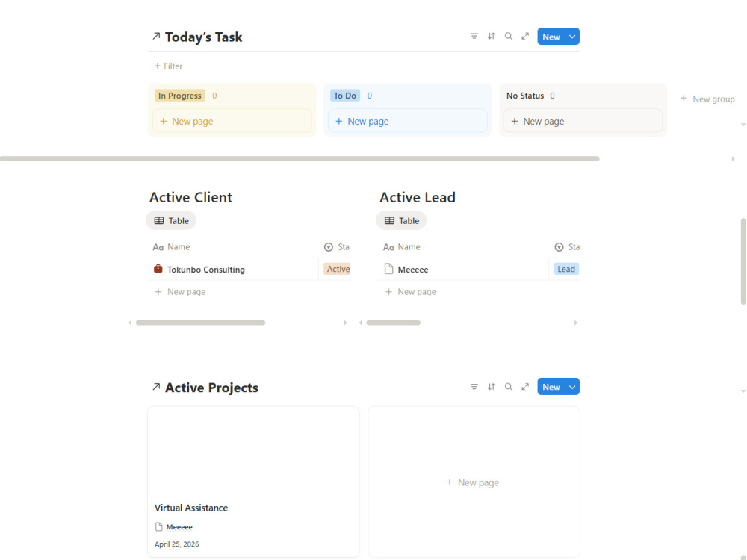Open dropdown arrow beside Today's Task New
Viewport: 747px width, 560px height.
pyautogui.click(x=572, y=37)
